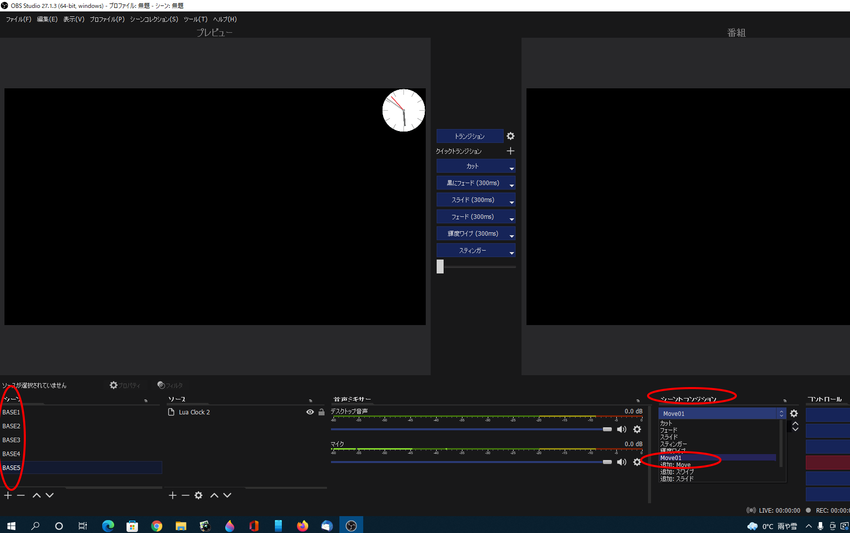The width and height of the screenshot is (850, 533).
Task: Add a new scene with the plus icon
Action: pos(8,495)
